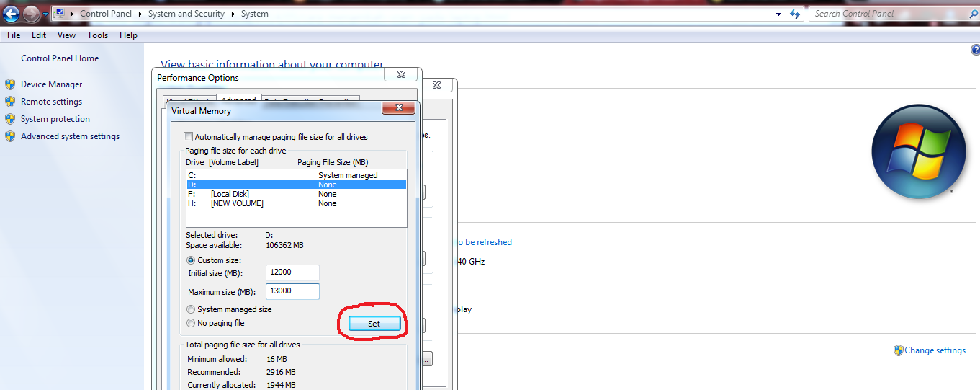Open the Tools menu
980x390 pixels.
click(x=97, y=35)
